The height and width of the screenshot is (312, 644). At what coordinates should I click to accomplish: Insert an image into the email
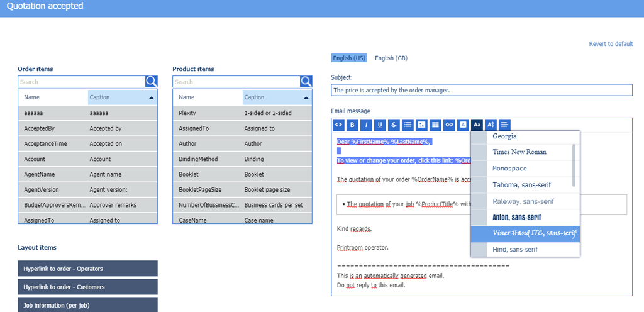421,125
